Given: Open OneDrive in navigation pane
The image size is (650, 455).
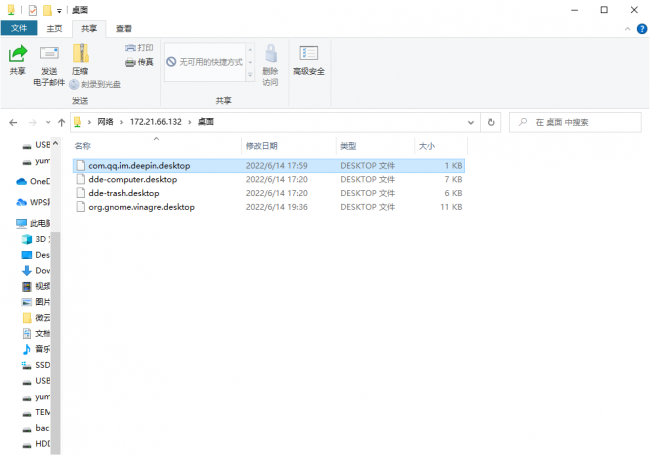Looking at the screenshot, I should pos(33,182).
